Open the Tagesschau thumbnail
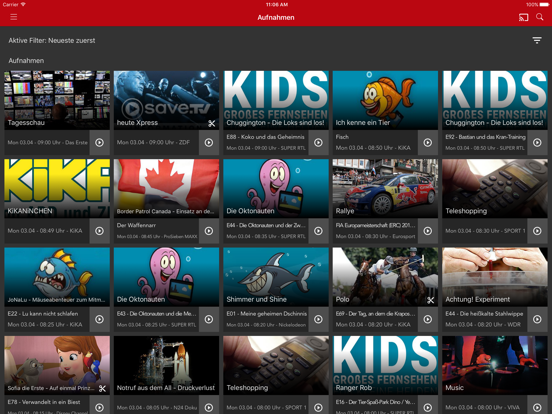The height and width of the screenshot is (414, 552). tap(57, 100)
